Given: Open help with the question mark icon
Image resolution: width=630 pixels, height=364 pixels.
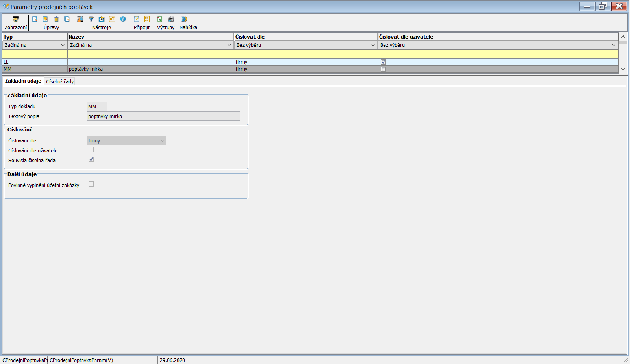Looking at the screenshot, I should click(x=123, y=19).
